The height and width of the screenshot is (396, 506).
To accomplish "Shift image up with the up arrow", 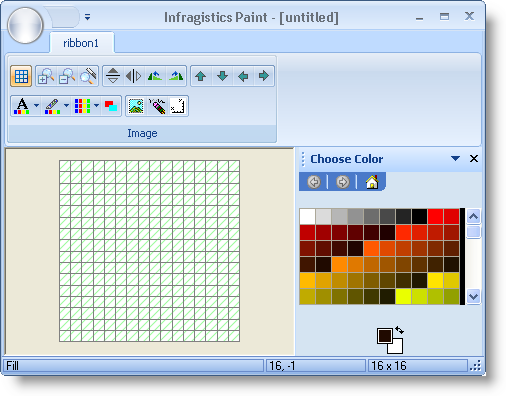I will coord(201,76).
